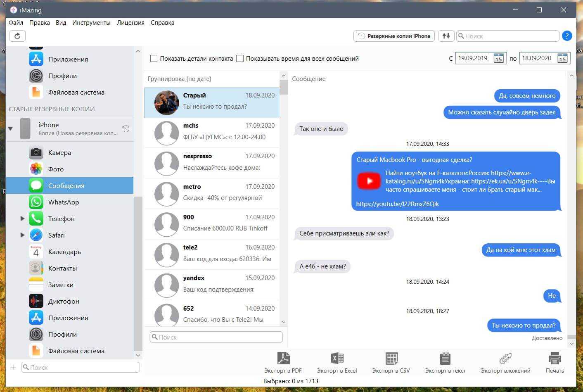Open the Инструменты menu
This screenshot has height=392, width=583.
pos(91,23)
